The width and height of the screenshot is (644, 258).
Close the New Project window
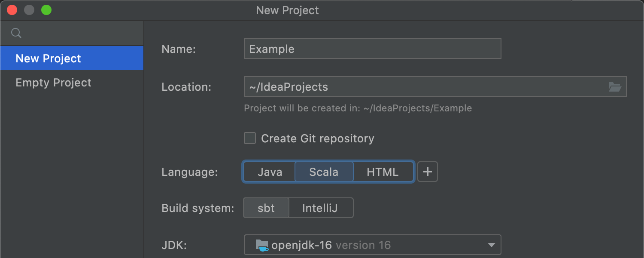pos(12,10)
